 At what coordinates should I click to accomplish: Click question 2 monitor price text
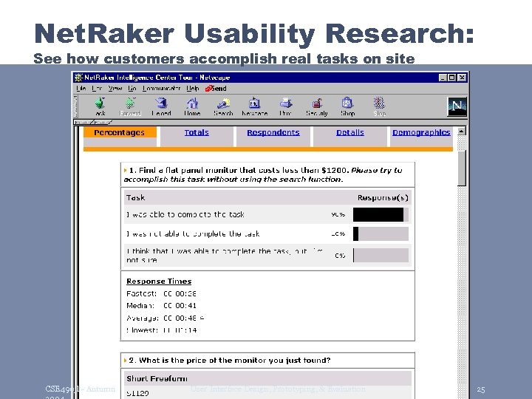[x=230, y=361]
